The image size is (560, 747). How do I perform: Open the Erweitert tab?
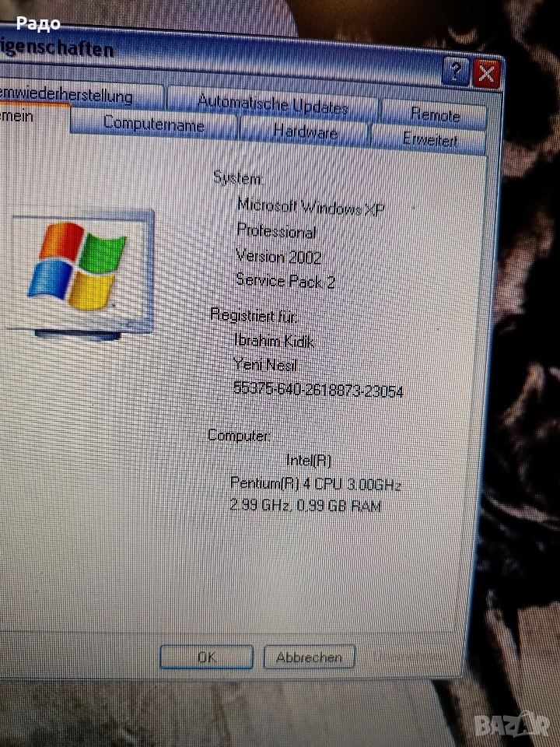point(429,139)
